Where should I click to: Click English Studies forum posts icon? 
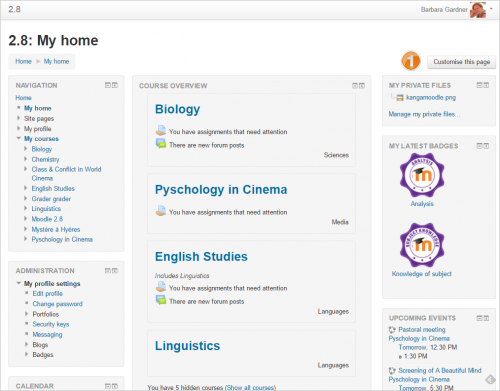(x=161, y=300)
